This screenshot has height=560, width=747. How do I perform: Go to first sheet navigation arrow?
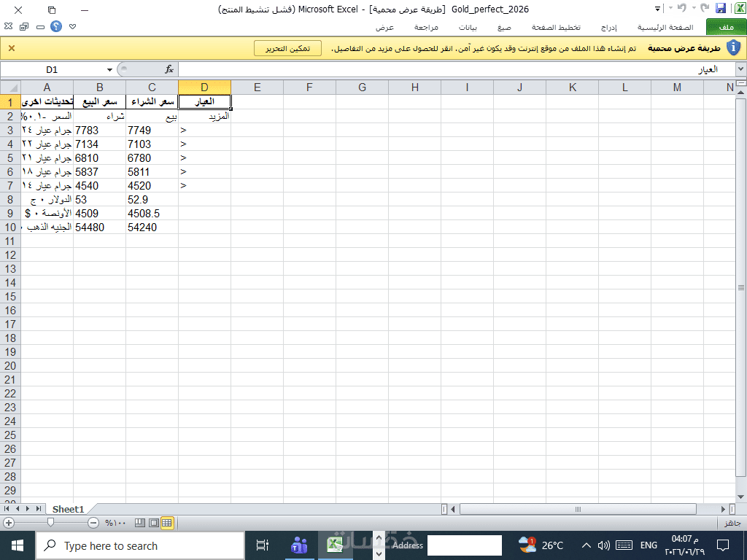click(x=7, y=509)
